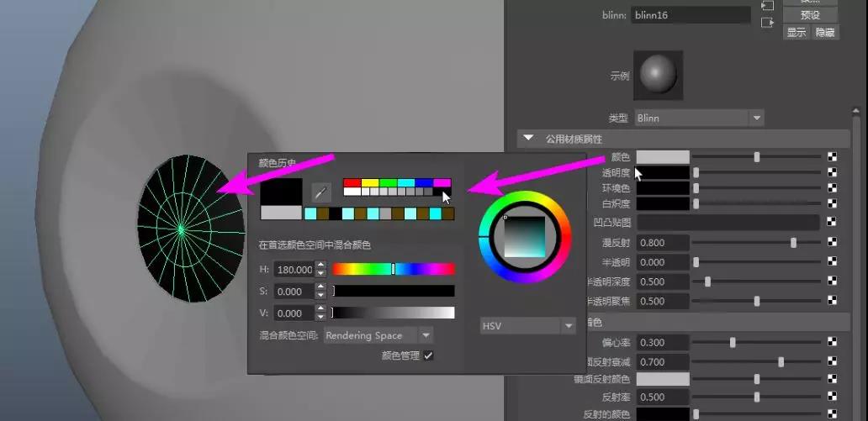Click the map icon for 偏心率
Image resolution: width=868 pixels, height=421 pixels.
[832, 342]
